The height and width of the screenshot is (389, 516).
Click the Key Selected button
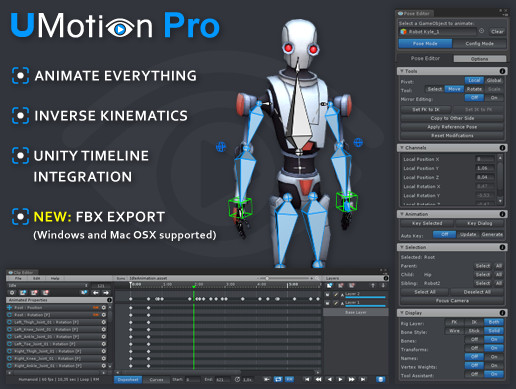pos(427,223)
